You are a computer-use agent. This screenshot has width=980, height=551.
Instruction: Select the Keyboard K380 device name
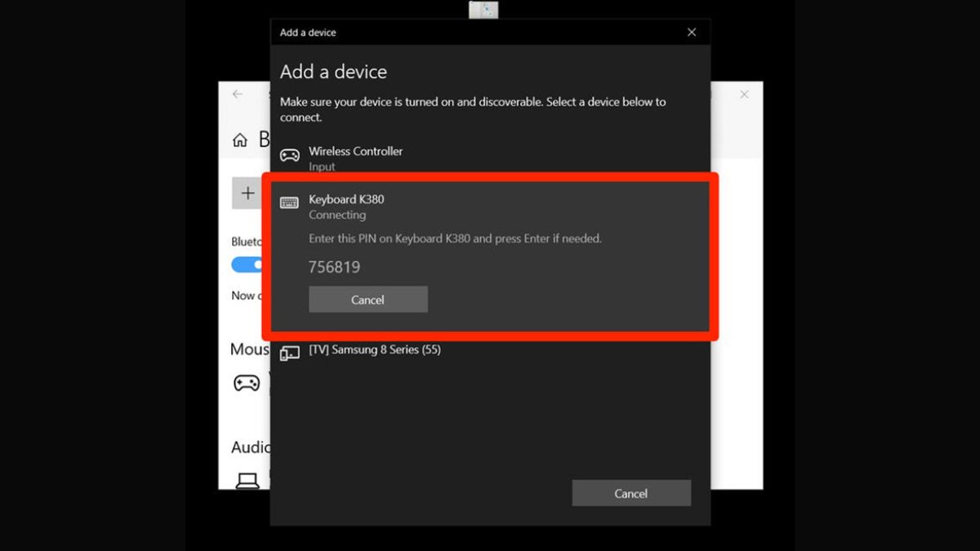point(346,199)
